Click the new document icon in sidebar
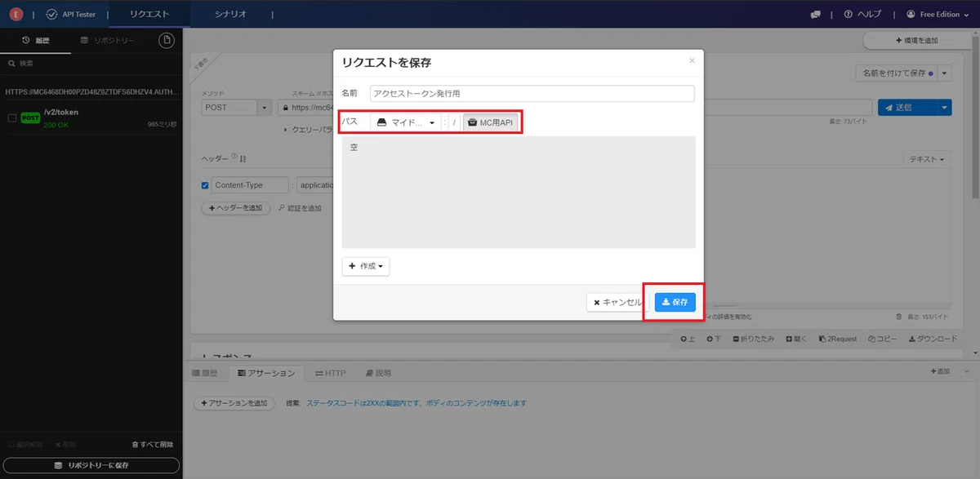980x479 pixels. point(166,40)
